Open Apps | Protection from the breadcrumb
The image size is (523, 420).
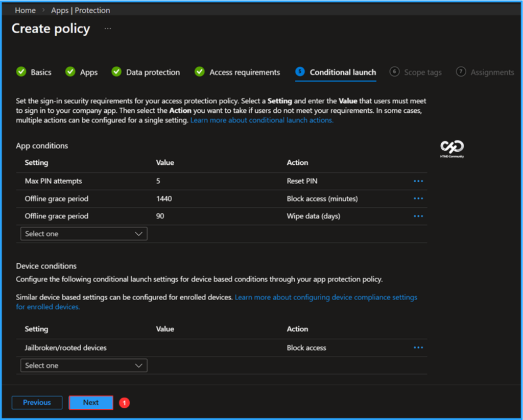coord(80,10)
